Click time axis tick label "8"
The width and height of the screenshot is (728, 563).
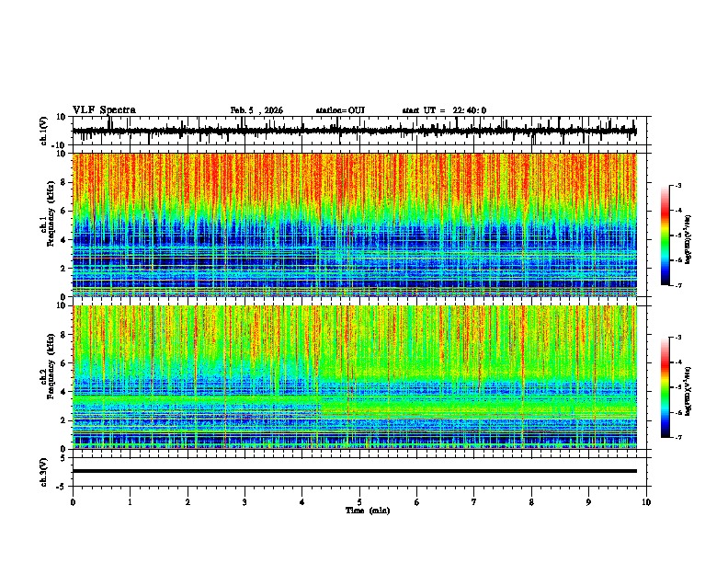(531, 502)
